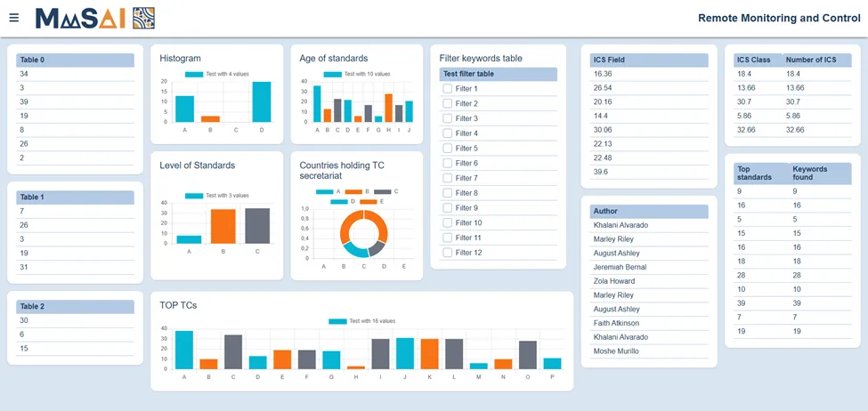Click the TOP TCs legend box
The width and height of the screenshot is (868, 411).
(337, 321)
